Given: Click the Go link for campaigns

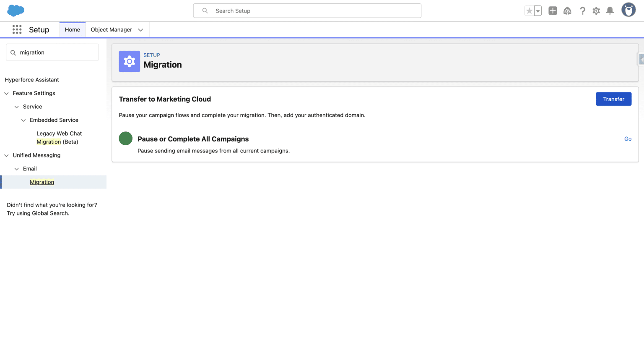Looking at the screenshot, I should 628,139.
